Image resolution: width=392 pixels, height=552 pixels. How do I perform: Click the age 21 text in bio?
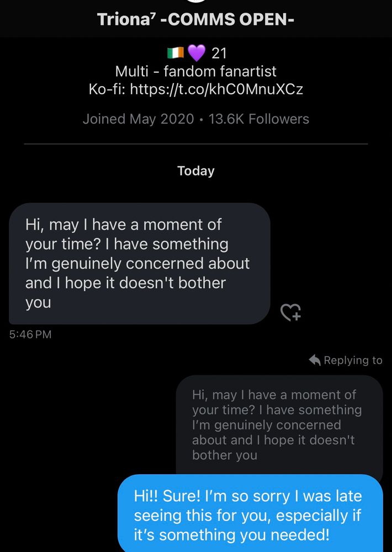point(219,54)
